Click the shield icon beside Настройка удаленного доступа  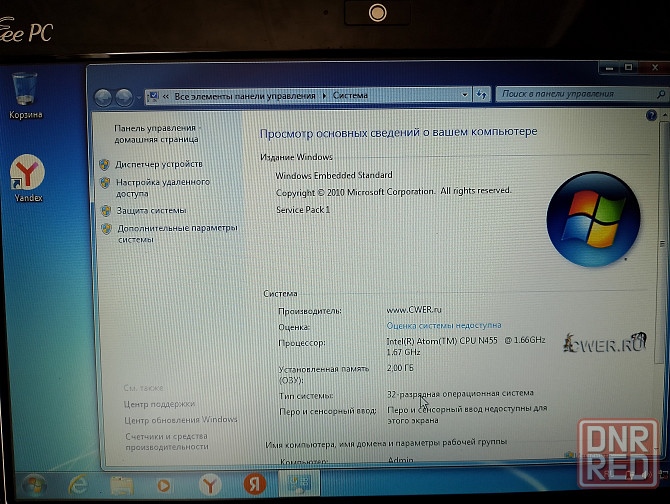pyautogui.click(x=105, y=183)
